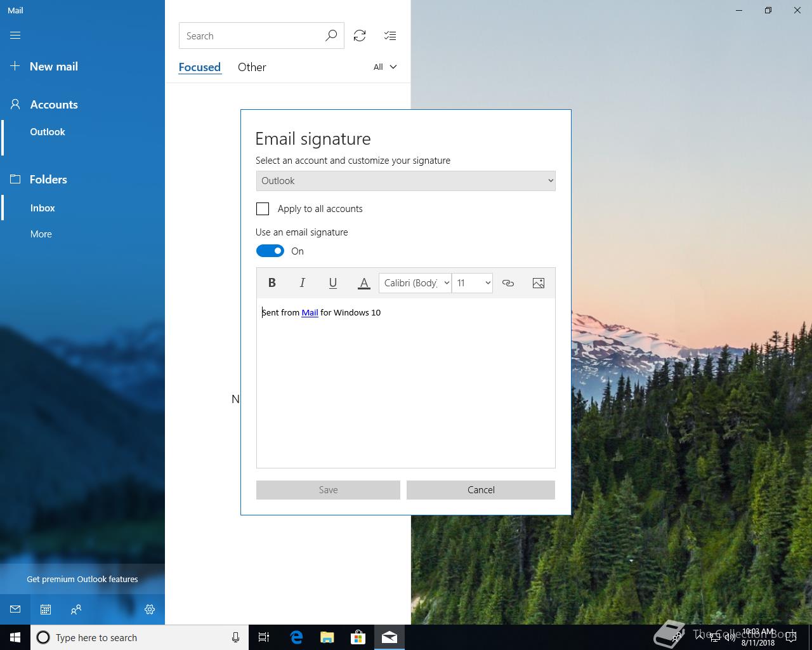Start a New mail message
This screenshot has height=650, width=812.
point(44,67)
